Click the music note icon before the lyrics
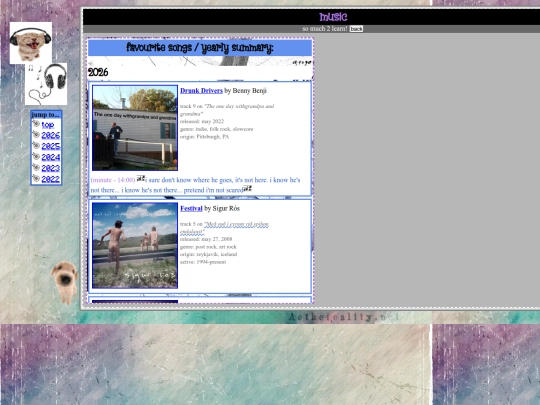This screenshot has width=540, height=405. coord(141,178)
